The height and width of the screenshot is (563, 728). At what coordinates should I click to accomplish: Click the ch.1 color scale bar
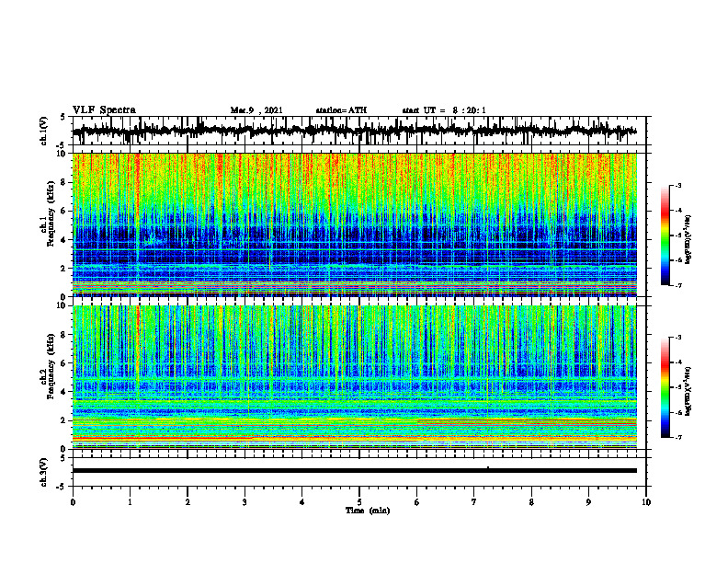click(665, 236)
